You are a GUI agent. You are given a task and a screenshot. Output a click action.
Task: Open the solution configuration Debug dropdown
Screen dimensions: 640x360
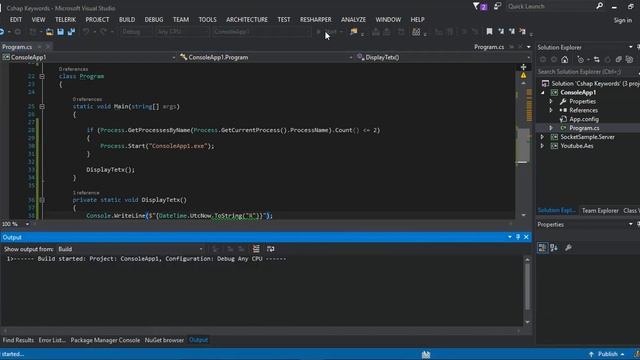[137, 32]
